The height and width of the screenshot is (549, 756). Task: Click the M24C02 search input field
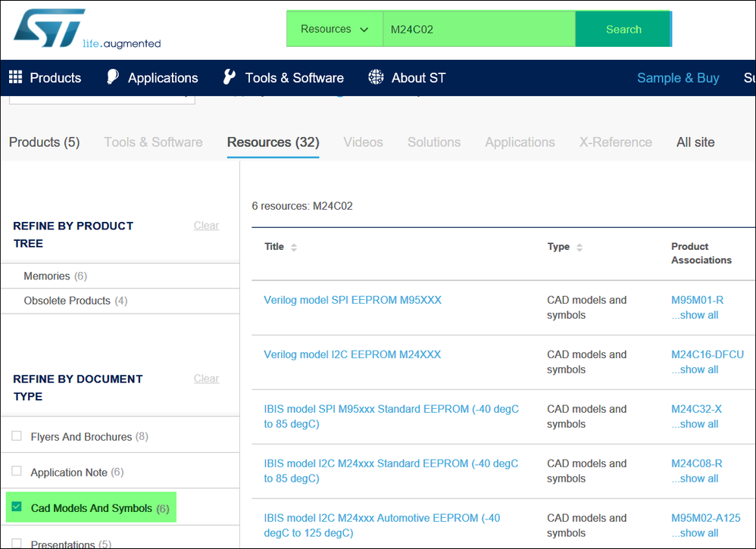(480, 29)
